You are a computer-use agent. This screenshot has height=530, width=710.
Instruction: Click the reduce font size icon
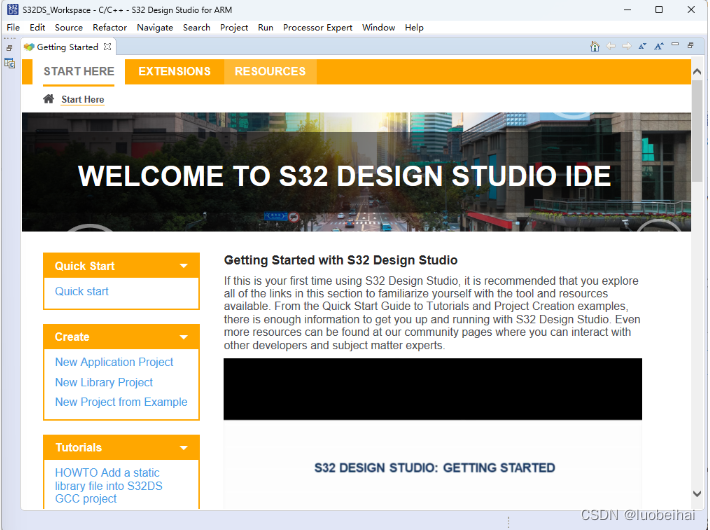643,46
